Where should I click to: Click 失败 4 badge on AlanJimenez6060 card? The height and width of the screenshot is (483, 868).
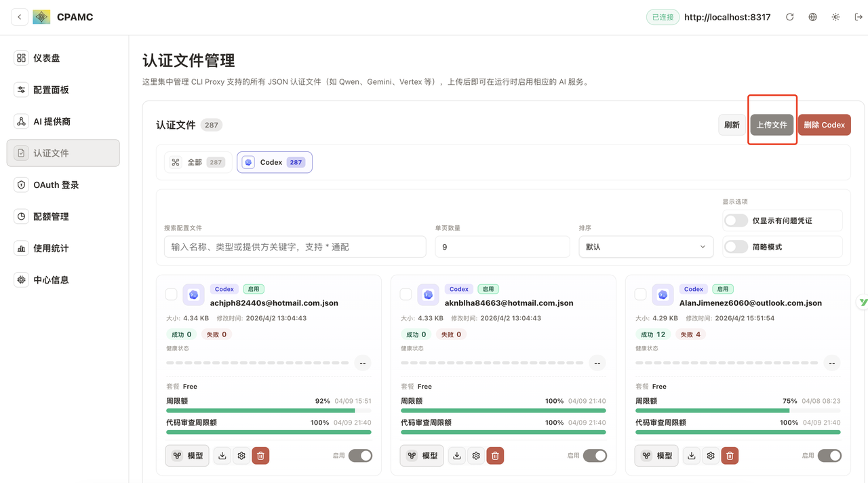690,334
